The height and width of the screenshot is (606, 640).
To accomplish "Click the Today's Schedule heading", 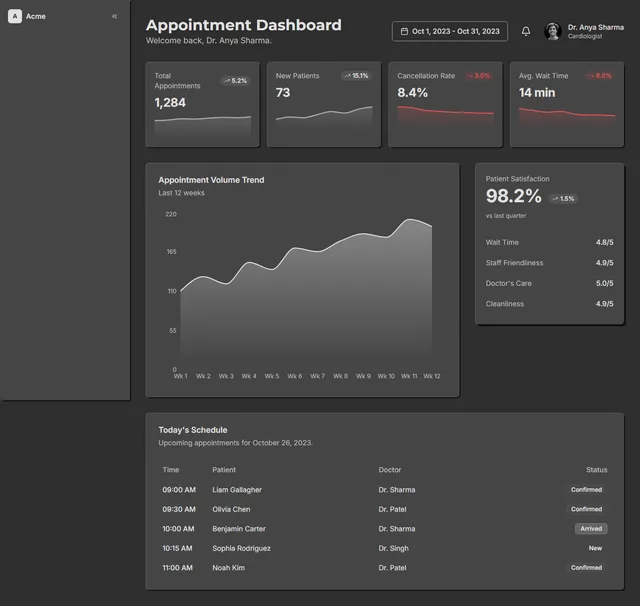I will pyautogui.click(x=193, y=430).
